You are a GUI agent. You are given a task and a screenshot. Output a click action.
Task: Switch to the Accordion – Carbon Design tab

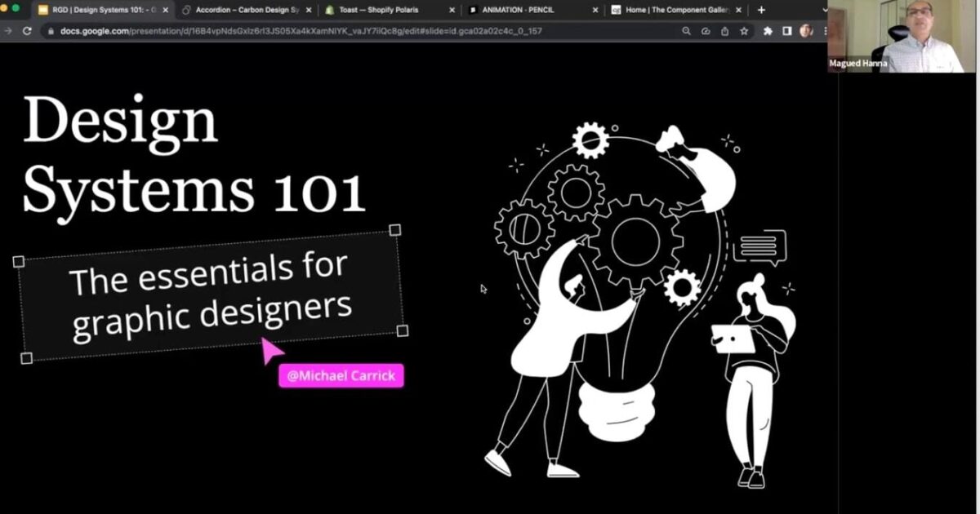[x=247, y=10]
